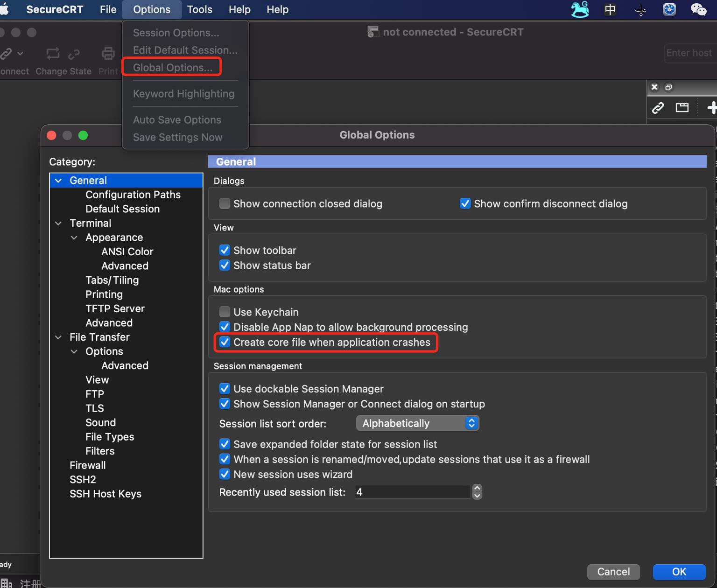
Task: Toggle Show Session Manager on startup checkbox
Action: point(225,404)
